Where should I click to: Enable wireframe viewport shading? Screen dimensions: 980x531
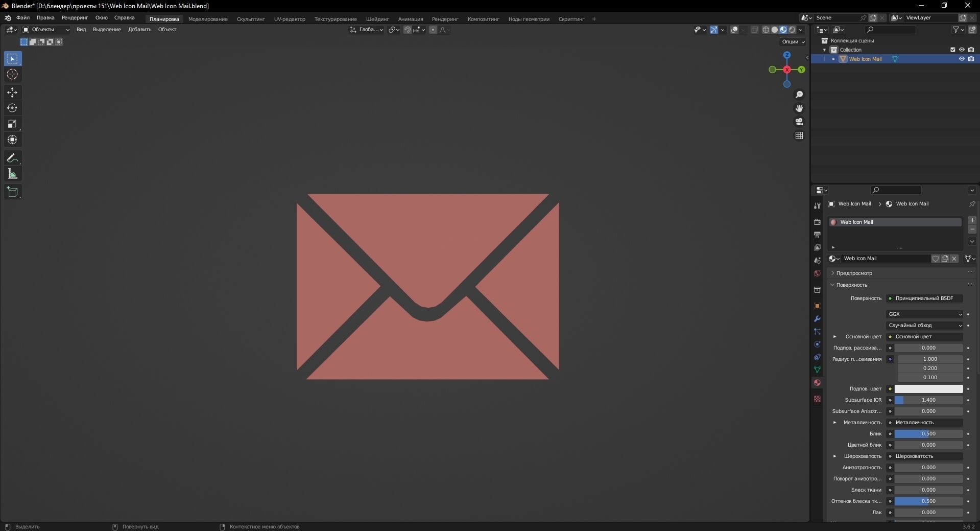[x=766, y=30]
